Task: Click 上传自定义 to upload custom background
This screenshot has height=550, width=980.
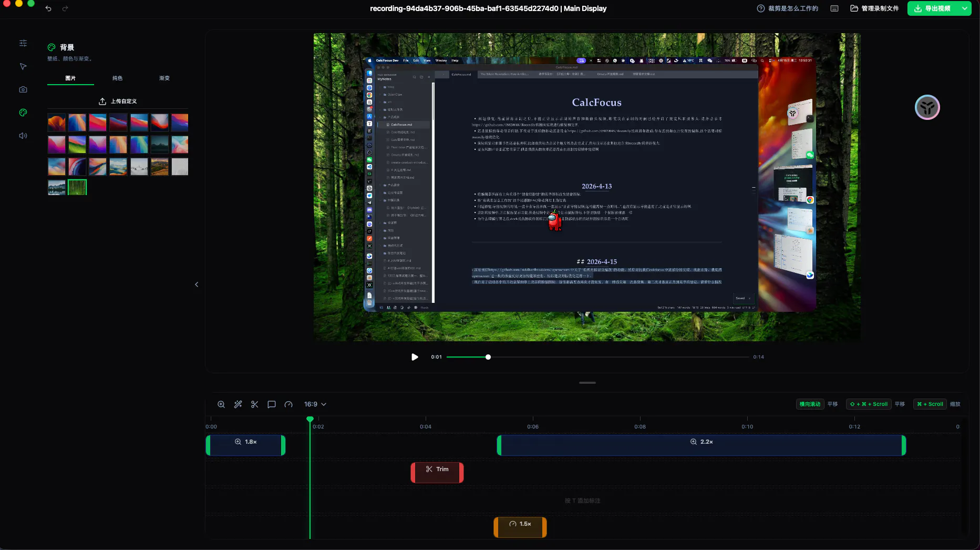Action: click(118, 101)
